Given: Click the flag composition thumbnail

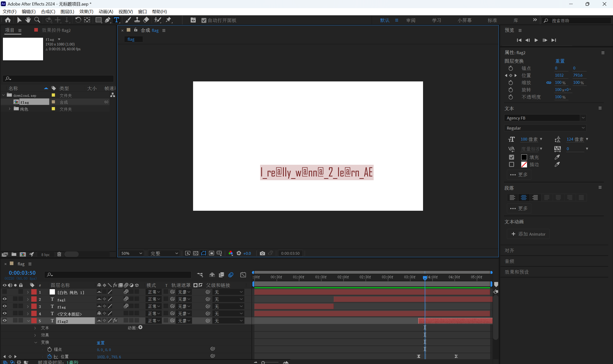Looking at the screenshot, I should tap(23, 49).
